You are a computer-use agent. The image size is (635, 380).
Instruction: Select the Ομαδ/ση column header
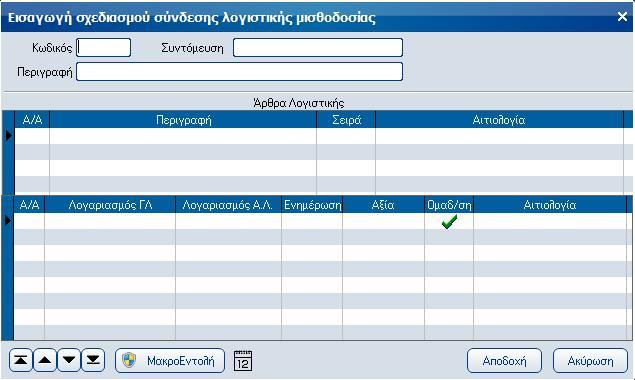(x=449, y=205)
